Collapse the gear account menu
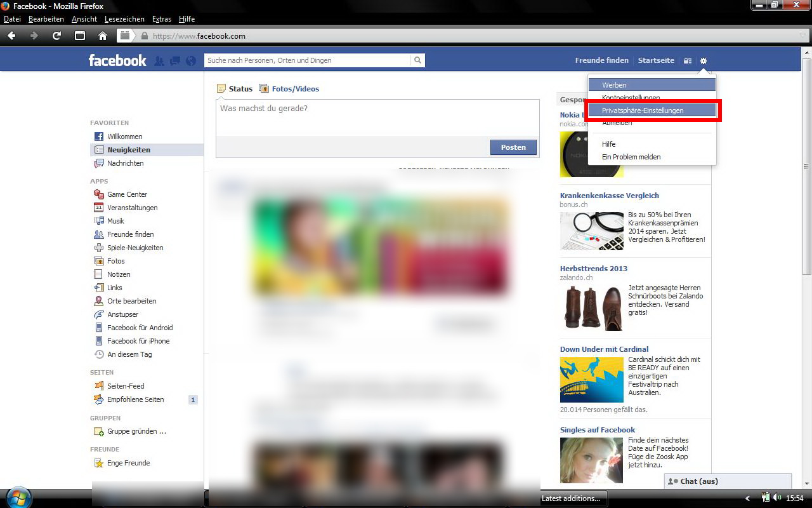Screen dimensions: 812x508 click(704, 61)
